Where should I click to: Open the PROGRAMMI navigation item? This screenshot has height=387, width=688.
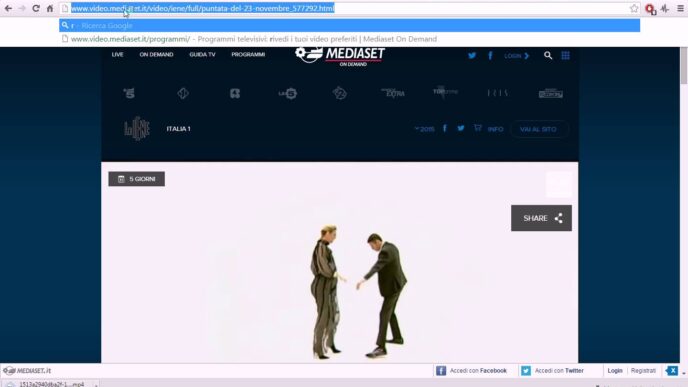248,54
